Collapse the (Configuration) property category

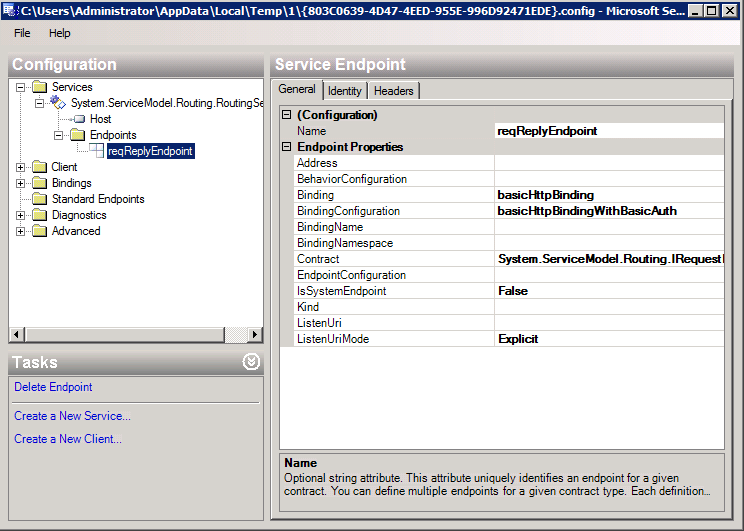coord(287,115)
